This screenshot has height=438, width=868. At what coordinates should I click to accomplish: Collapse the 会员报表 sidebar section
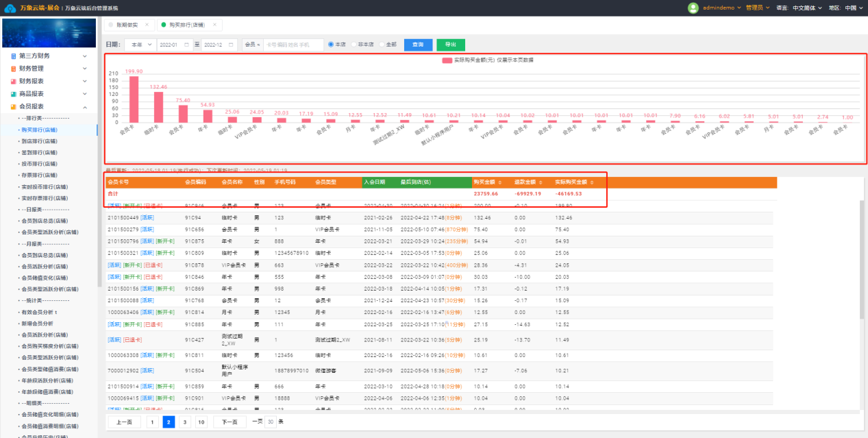pyautogui.click(x=85, y=106)
